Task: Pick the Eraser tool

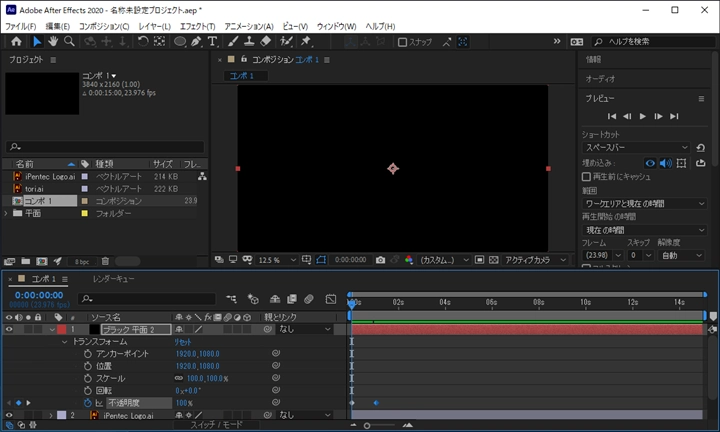Action: pos(265,42)
